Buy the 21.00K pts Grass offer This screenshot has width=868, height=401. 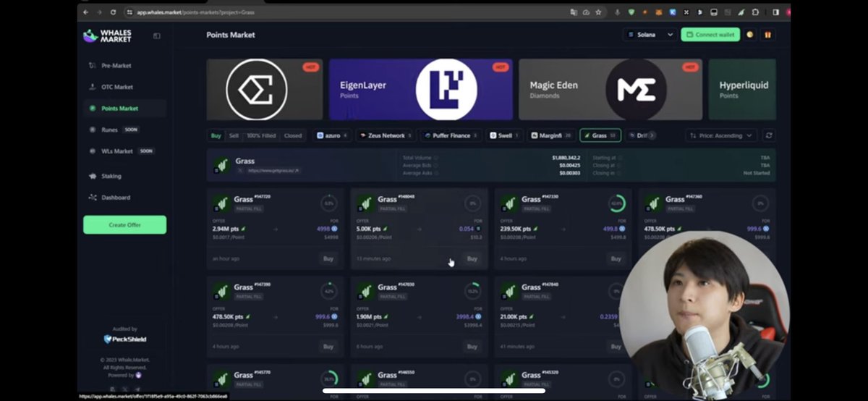616,347
